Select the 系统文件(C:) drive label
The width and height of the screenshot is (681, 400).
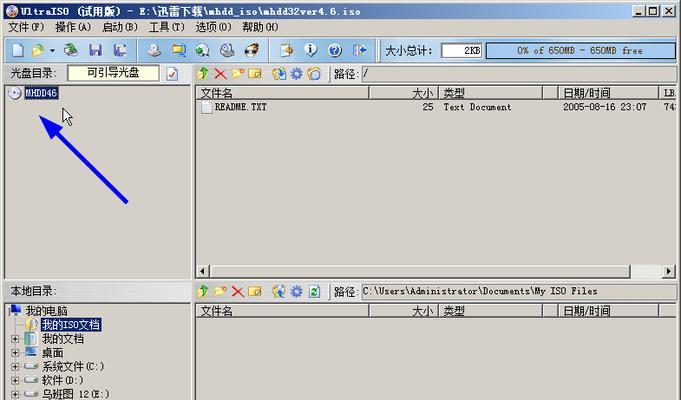coord(73,367)
